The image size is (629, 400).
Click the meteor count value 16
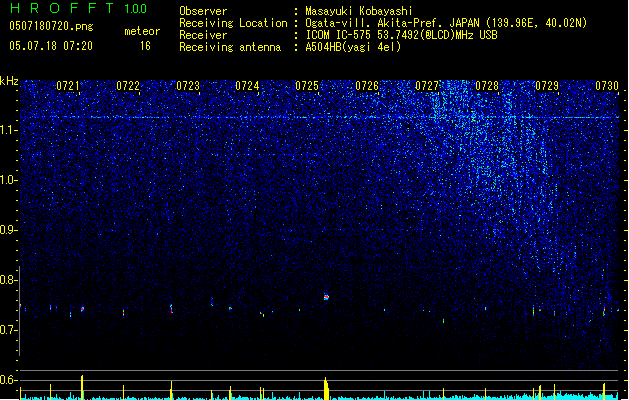[145, 46]
